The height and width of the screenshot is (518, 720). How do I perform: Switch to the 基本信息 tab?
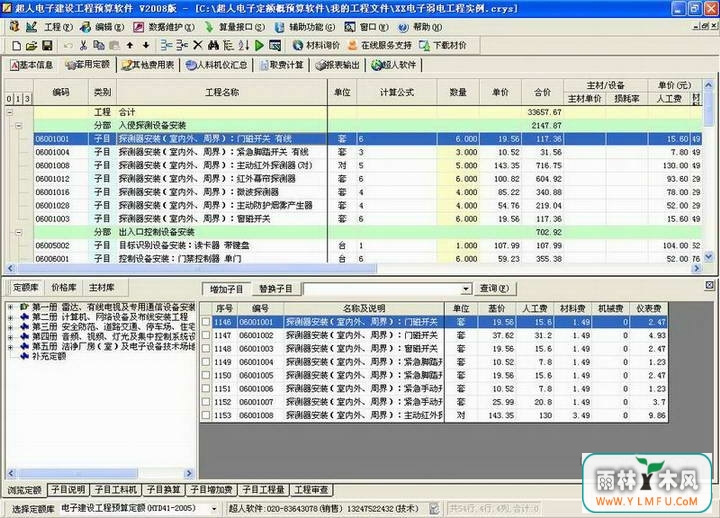pyautogui.click(x=31, y=65)
